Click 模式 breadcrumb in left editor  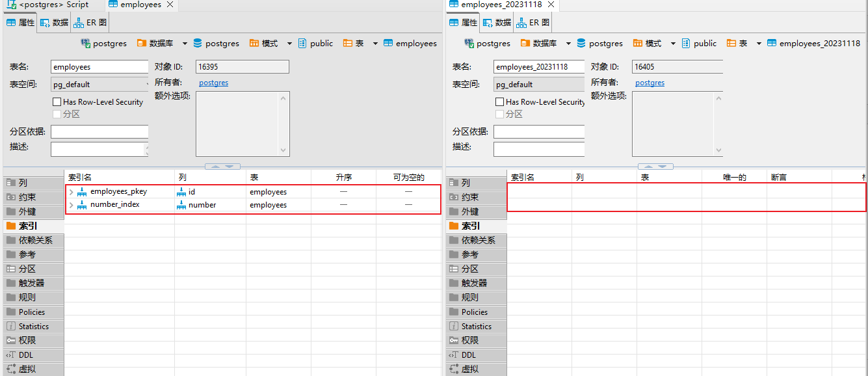(263, 44)
